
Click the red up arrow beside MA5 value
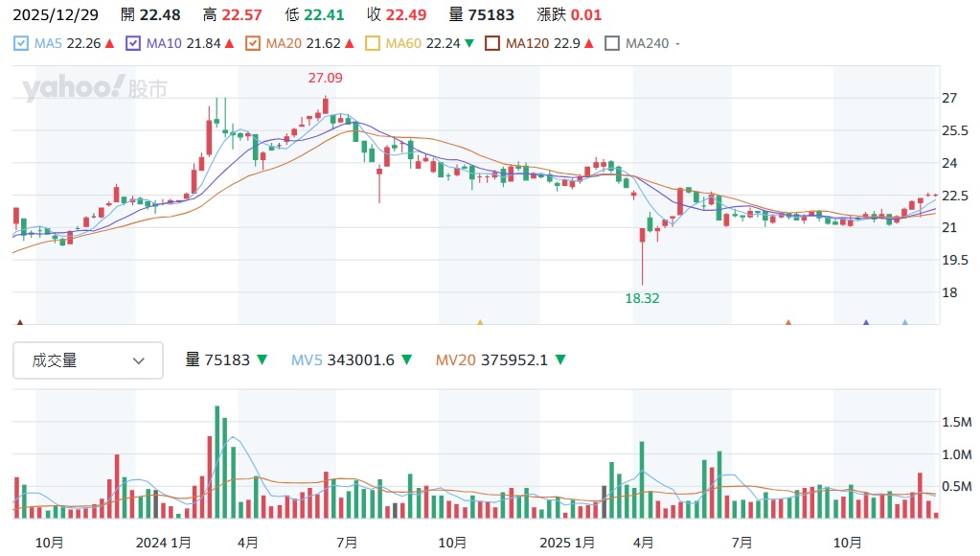[110, 43]
